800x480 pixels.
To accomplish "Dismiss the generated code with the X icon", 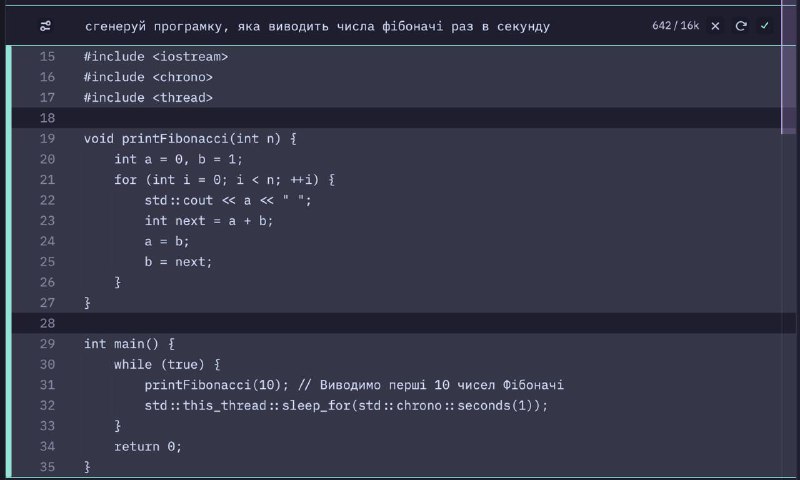I will click(715, 26).
